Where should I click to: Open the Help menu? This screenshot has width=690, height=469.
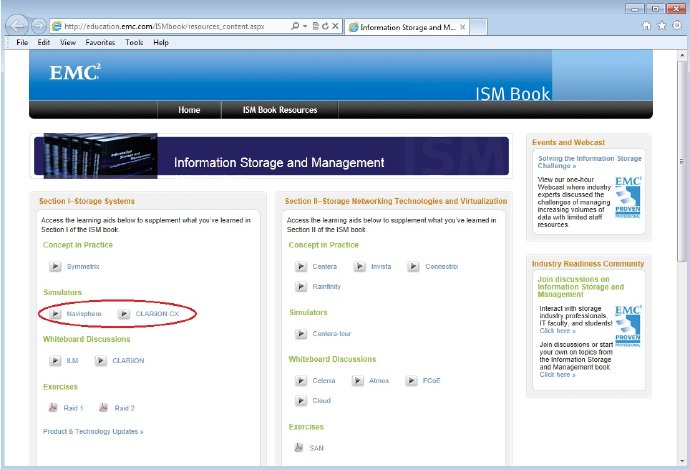tap(161, 43)
